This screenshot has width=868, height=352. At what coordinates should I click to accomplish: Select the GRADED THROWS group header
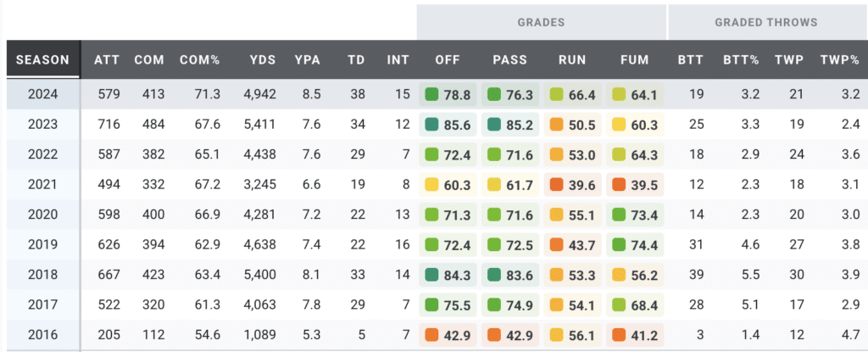click(x=765, y=22)
